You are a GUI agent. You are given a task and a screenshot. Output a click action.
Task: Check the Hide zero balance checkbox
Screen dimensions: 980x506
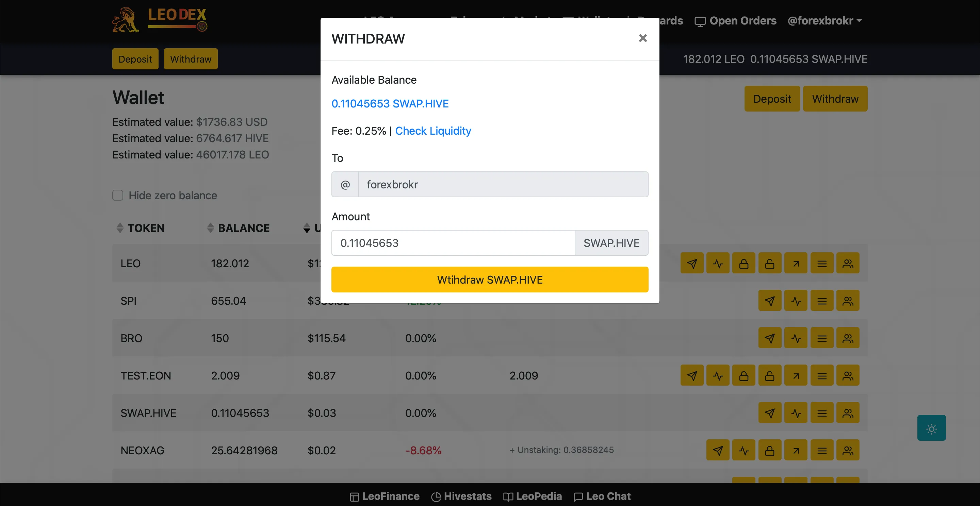[117, 195]
